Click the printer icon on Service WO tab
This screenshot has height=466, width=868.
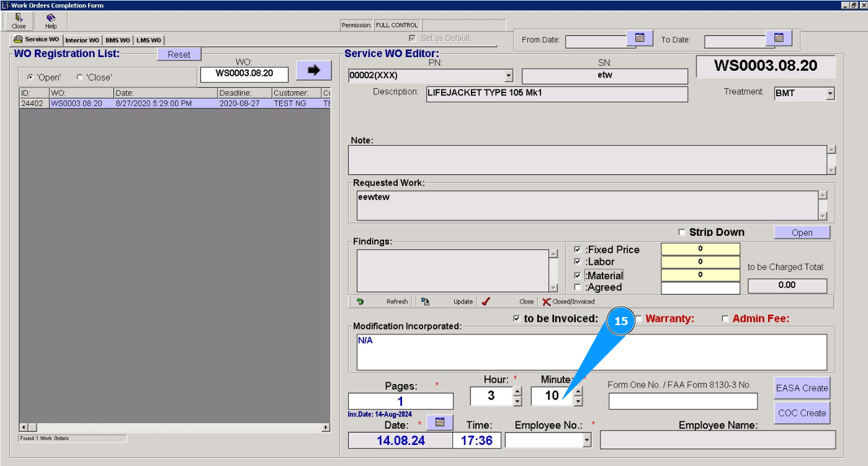pos(18,39)
